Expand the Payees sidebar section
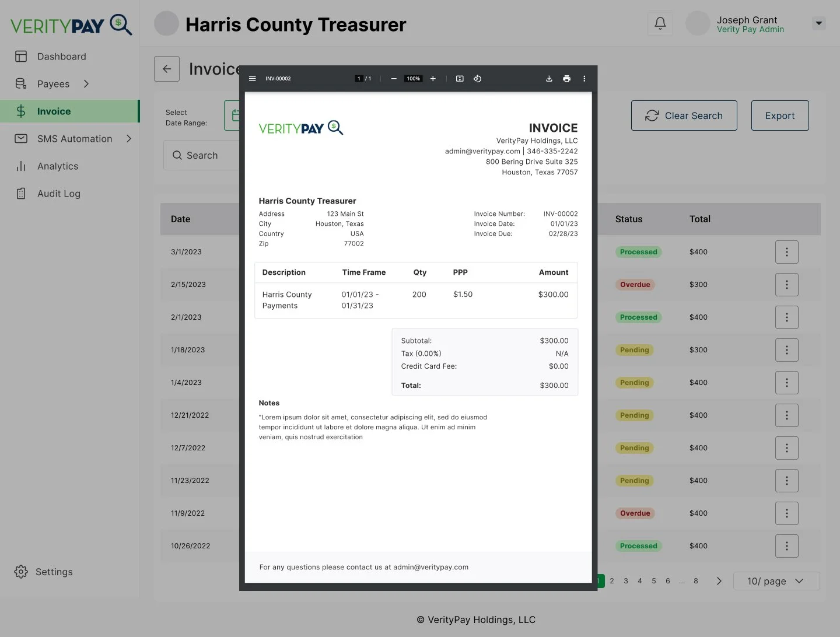Screen dimensions: 840x637 (x=86, y=83)
